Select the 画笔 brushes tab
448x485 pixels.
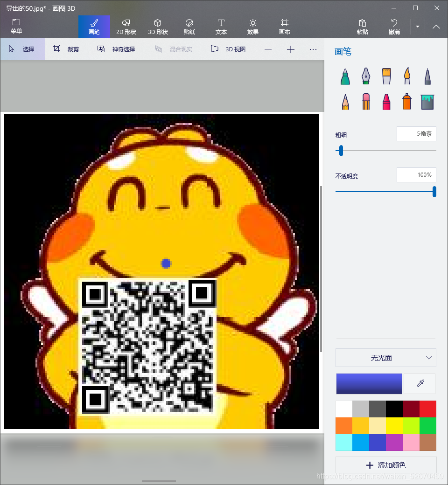(x=94, y=27)
